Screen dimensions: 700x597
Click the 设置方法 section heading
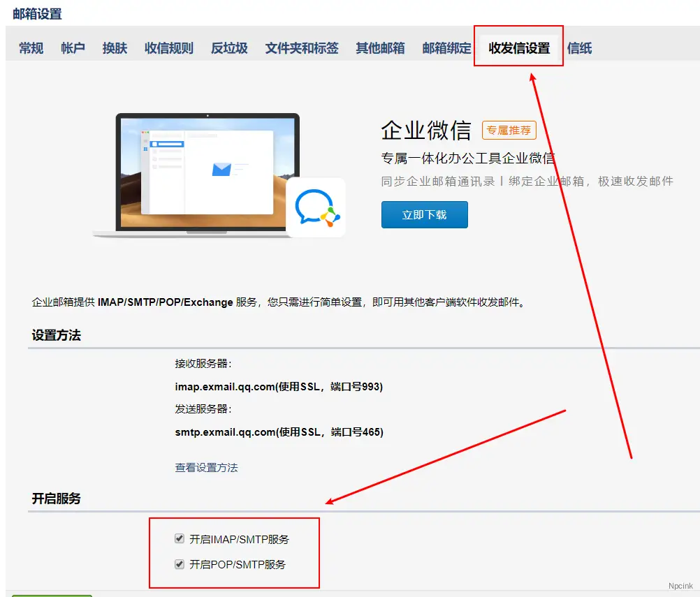point(57,335)
